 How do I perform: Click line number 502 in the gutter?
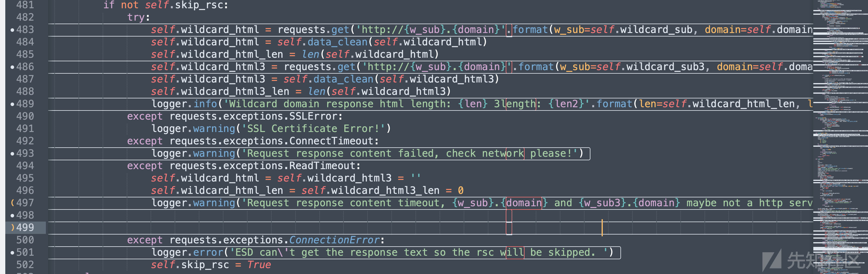coord(25,265)
